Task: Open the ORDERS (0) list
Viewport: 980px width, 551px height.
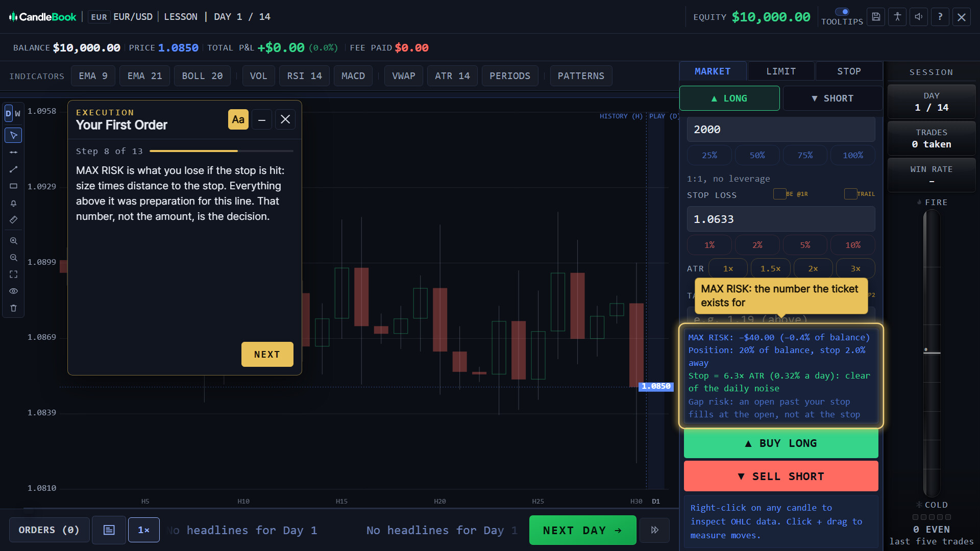Action: tap(50, 530)
